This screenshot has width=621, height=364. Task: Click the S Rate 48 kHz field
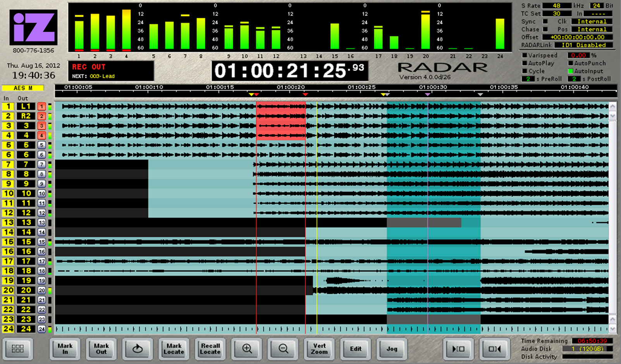pos(557,5)
